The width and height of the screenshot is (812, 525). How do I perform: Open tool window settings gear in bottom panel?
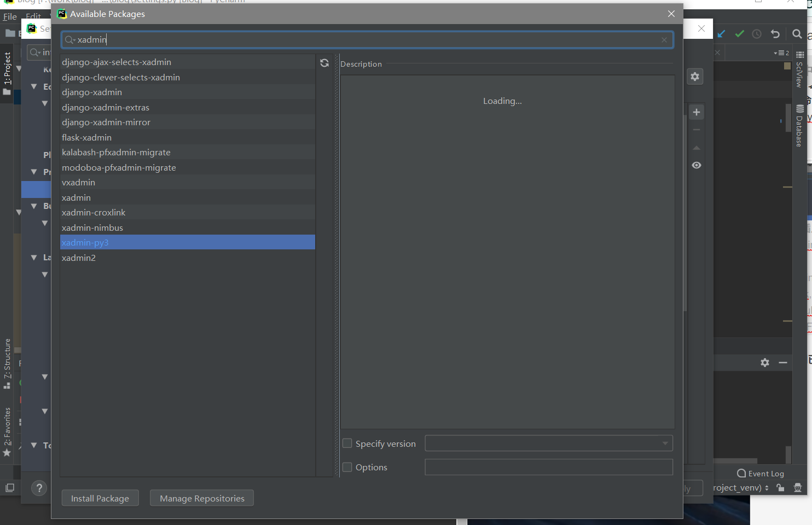[765, 363]
